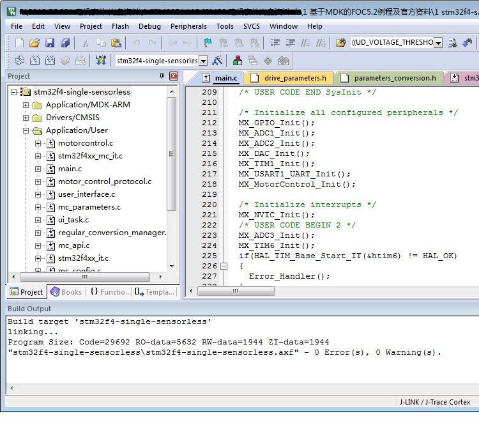Click the MX_MotorControl_Init line of code
479x448 pixels.
(x=296, y=184)
